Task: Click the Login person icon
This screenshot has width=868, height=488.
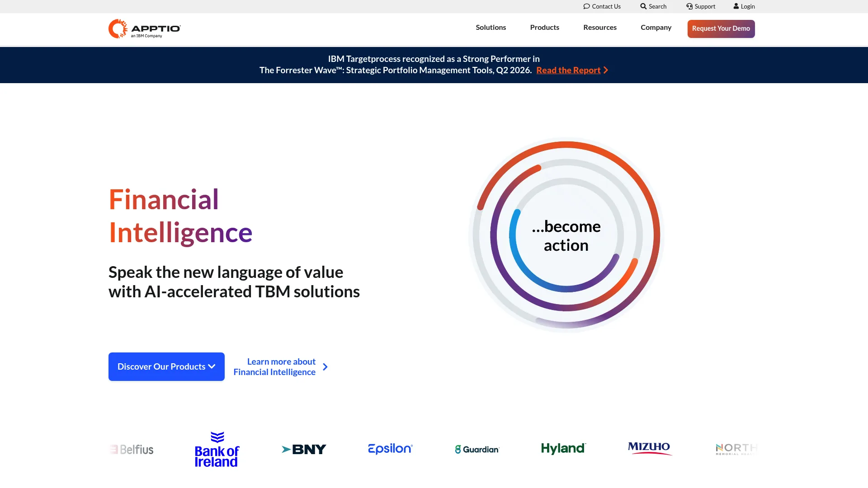Action: (x=736, y=6)
